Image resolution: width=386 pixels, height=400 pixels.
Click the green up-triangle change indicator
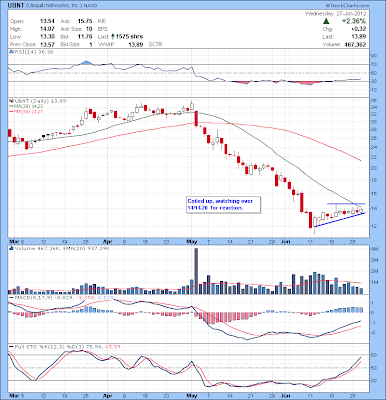coord(326,21)
